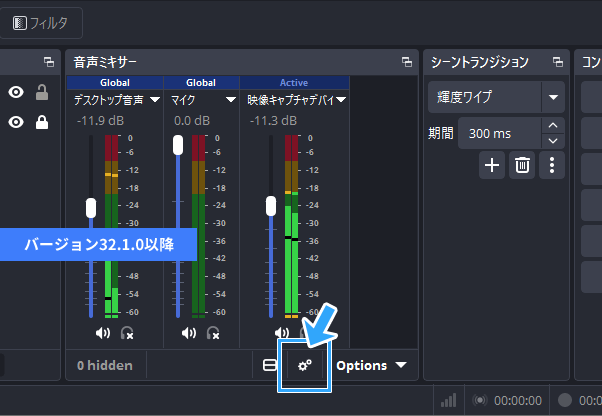Mute マイク speaker icon

click(189, 333)
